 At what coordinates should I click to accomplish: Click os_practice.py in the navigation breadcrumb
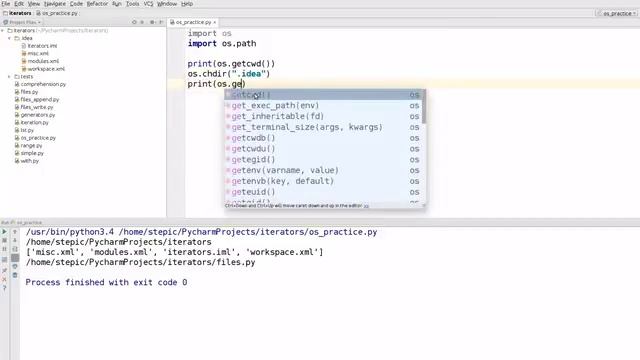pyautogui.click(x=57, y=13)
